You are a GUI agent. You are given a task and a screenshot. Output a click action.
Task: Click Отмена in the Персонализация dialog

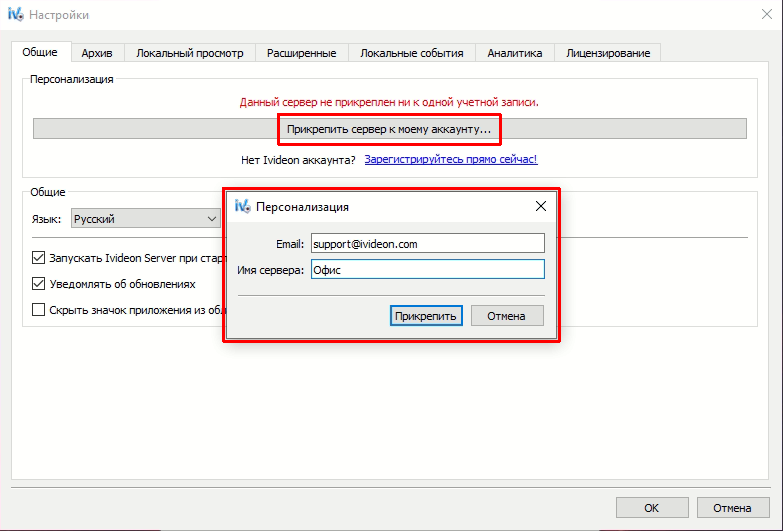(507, 316)
